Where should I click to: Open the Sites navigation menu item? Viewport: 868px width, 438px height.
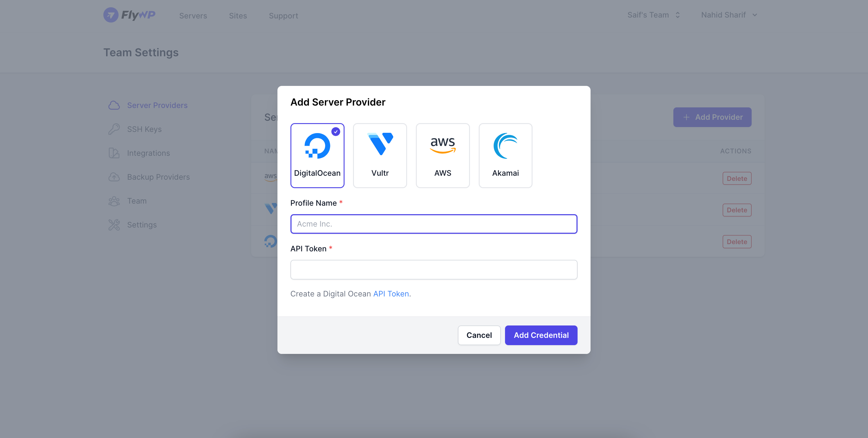[x=237, y=15]
